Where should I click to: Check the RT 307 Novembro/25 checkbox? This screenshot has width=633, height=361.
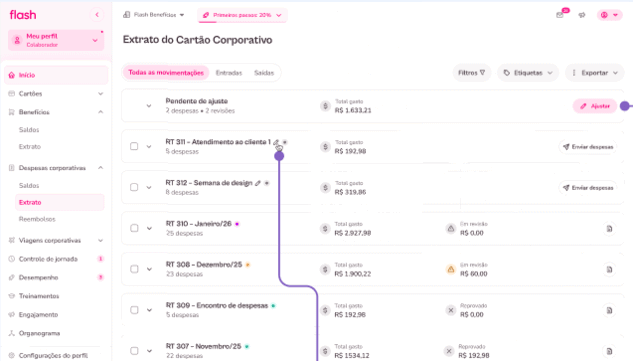(134, 351)
